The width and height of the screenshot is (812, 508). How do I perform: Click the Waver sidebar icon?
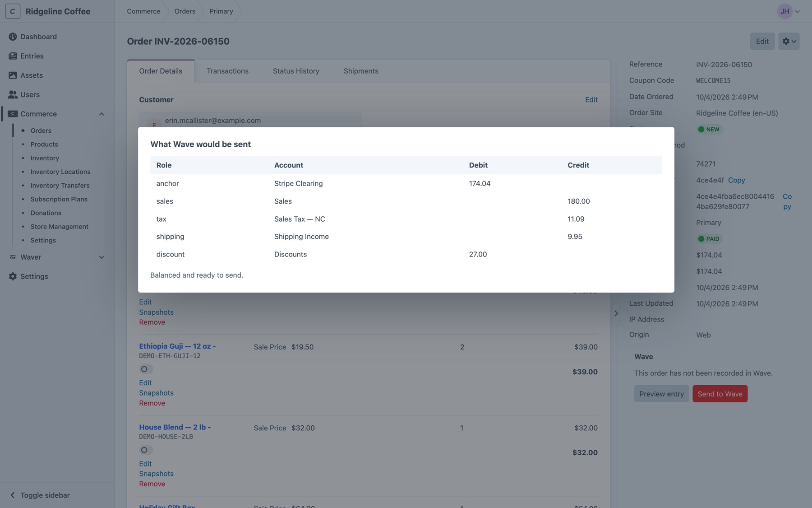pyautogui.click(x=13, y=257)
